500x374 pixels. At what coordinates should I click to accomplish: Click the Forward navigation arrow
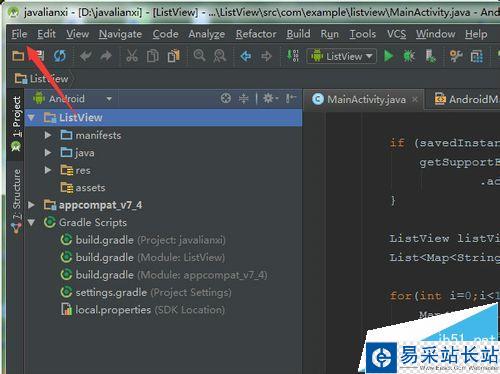(266, 56)
